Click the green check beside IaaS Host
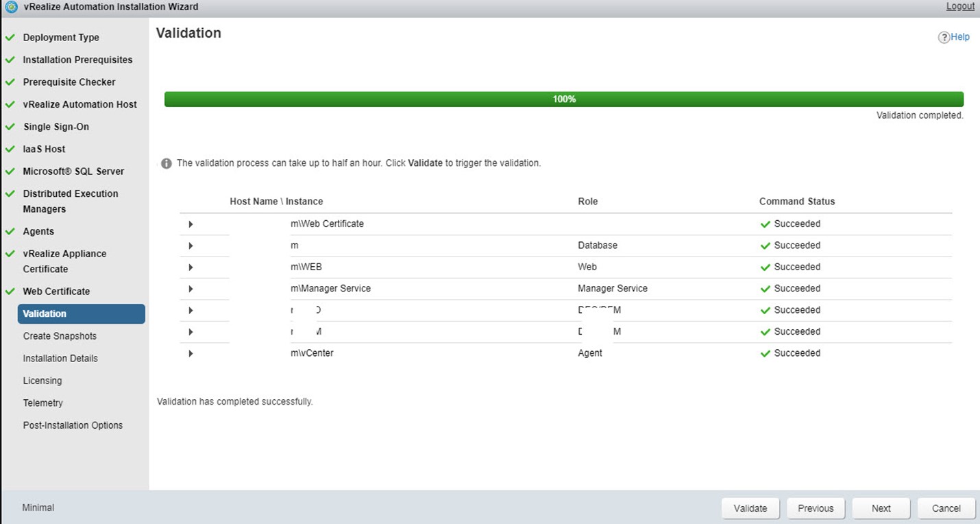The width and height of the screenshot is (980, 524). [10, 149]
